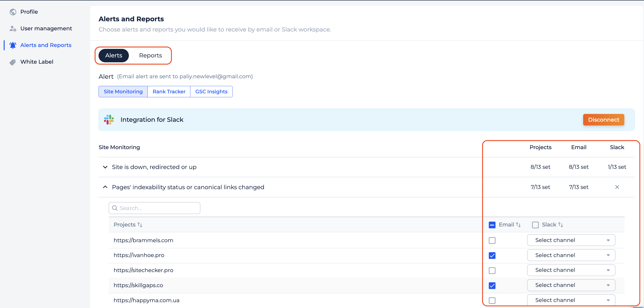Click the White Label tag icon
The image size is (644, 308).
(13, 62)
